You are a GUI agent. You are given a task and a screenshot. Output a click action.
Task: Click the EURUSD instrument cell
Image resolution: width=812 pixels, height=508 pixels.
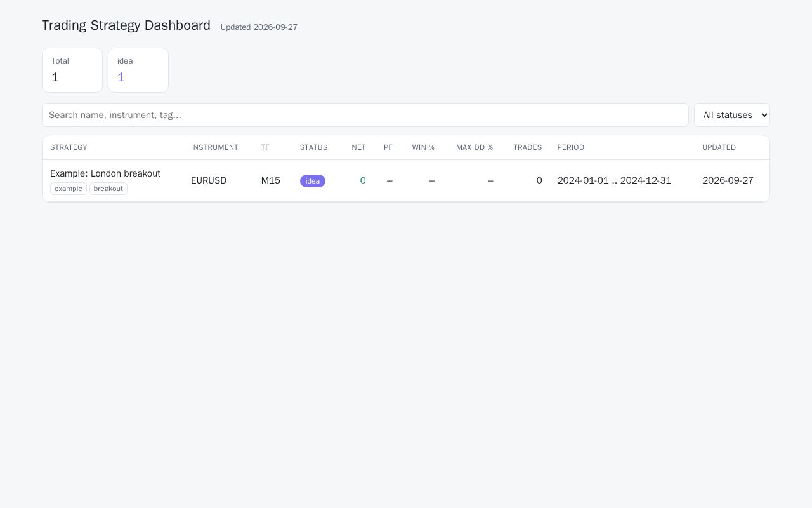[209, 180]
